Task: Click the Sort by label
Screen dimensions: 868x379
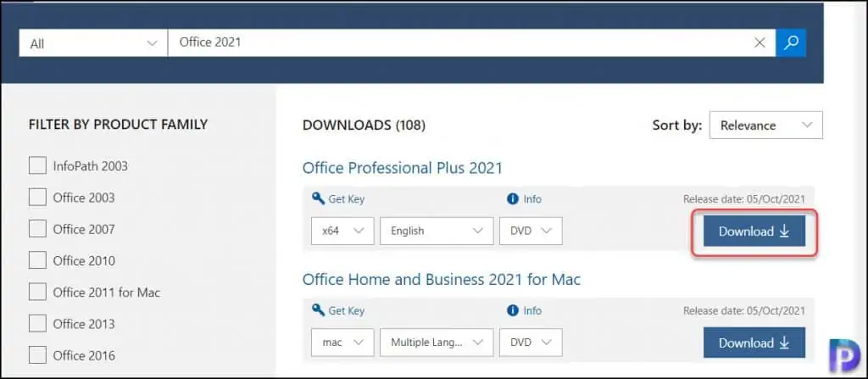Action: click(x=677, y=125)
